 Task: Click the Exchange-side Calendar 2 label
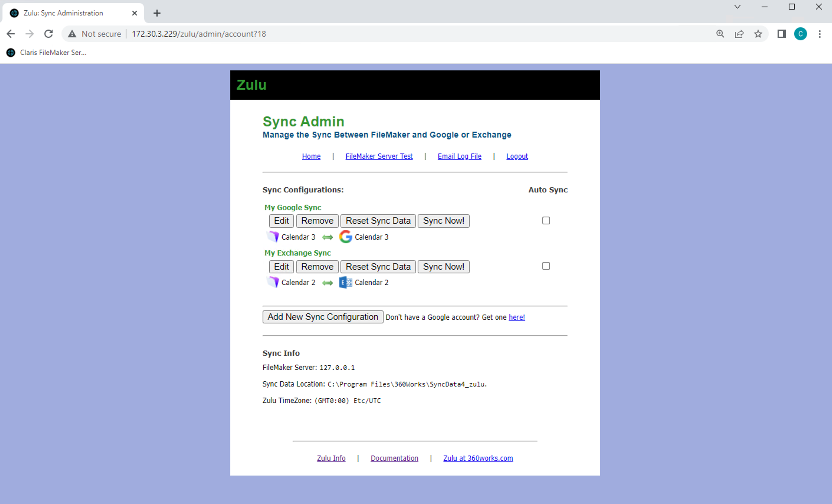point(371,282)
